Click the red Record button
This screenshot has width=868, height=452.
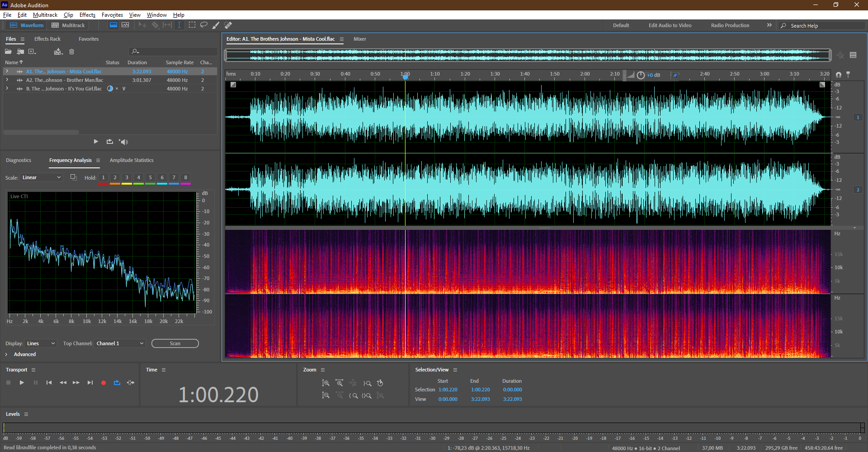pyautogui.click(x=104, y=383)
